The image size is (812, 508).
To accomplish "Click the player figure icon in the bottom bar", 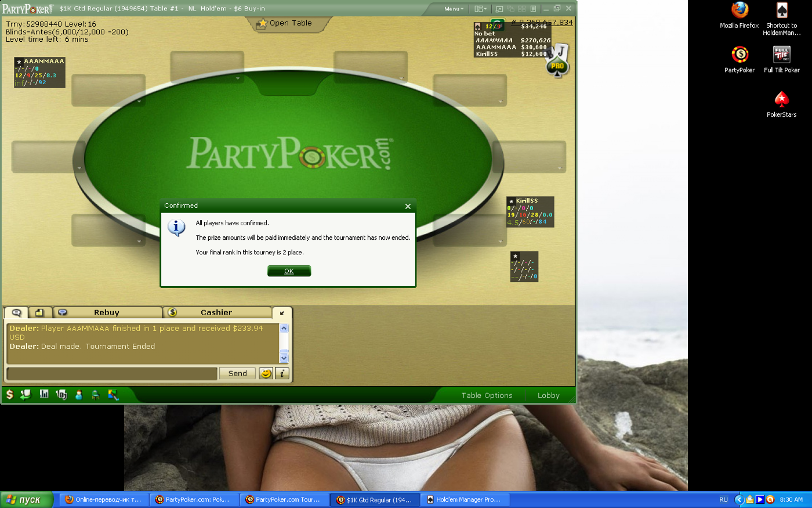I will (79, 395).
